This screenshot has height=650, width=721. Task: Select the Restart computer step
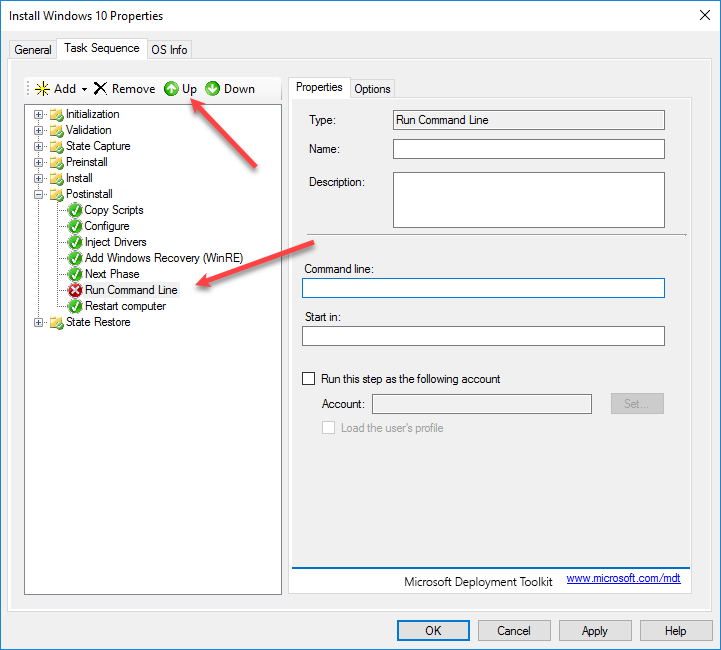pyautogui.click(x=125, y=306)
